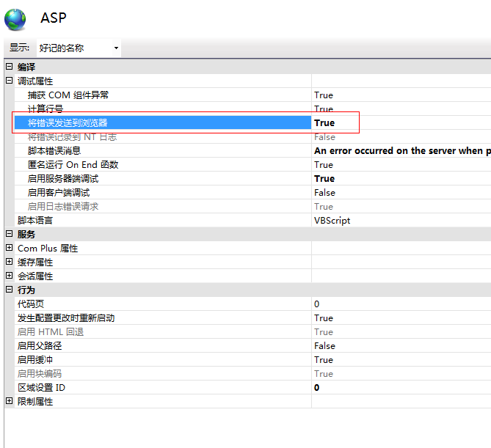Click the 启用客户端调试 False value
Image resolution: width=491 pixels, height=448 pixels.
324,193
